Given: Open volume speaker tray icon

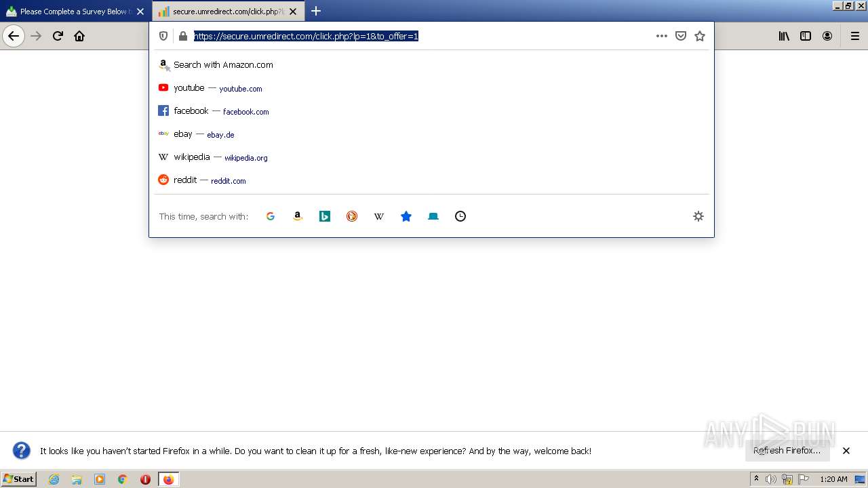Looking at the screenshot, I should click(x=771, y=479).
